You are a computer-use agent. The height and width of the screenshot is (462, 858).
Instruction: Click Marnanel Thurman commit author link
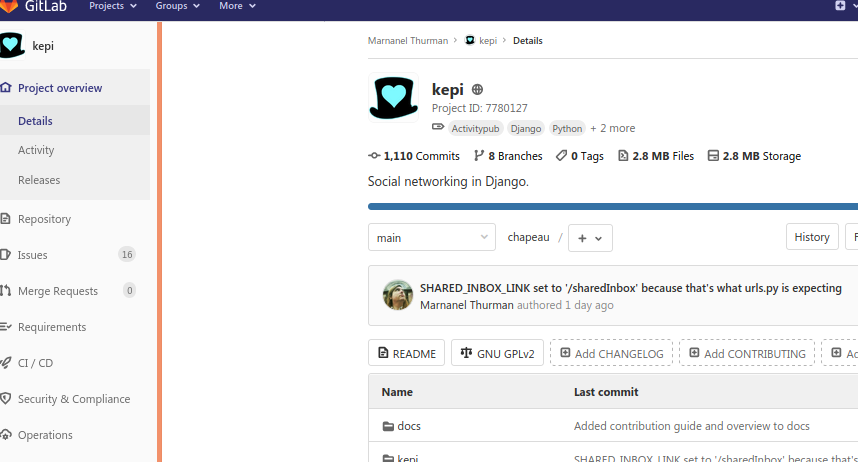coord(467,305)
